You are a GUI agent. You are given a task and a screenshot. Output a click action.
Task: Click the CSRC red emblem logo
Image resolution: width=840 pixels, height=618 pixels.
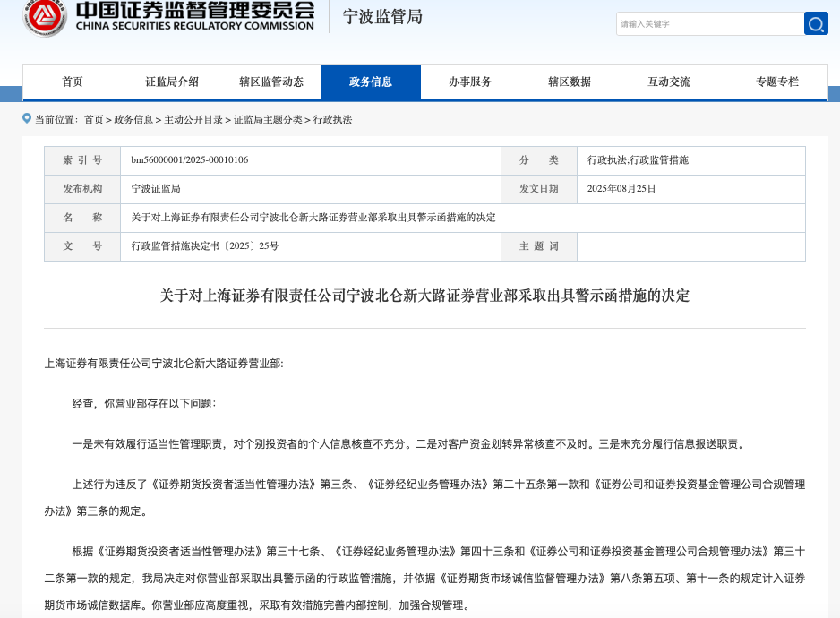coord(45,16)
